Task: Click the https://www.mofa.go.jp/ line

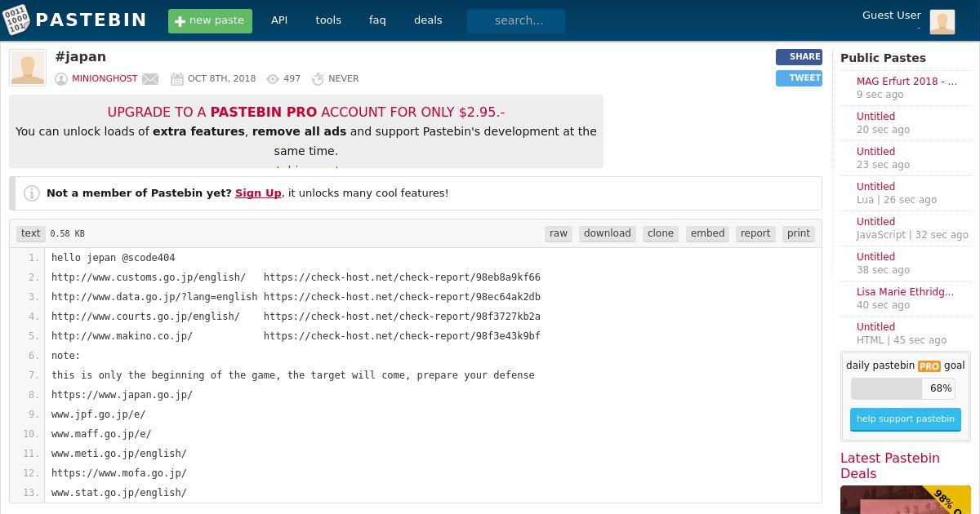Action: (x=119, y=473)
